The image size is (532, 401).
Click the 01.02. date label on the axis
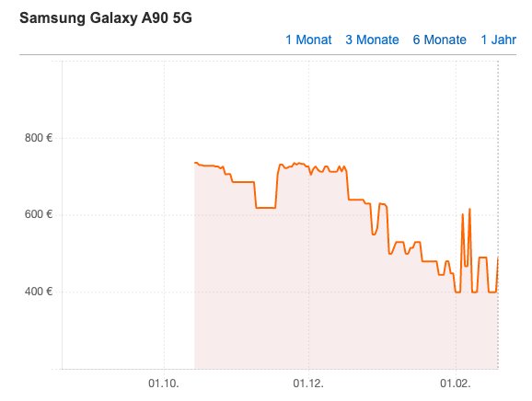pos(456,384)
